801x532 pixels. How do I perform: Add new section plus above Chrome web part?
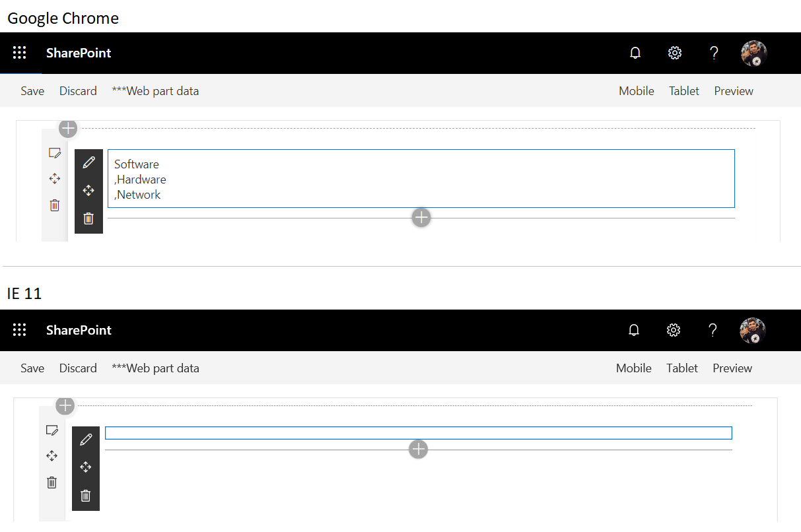[68, 128]
